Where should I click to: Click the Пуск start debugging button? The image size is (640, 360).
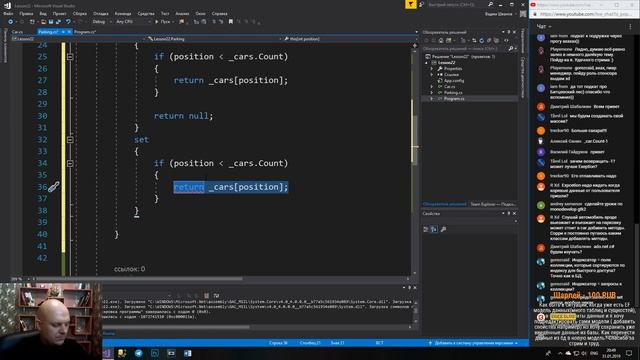(163, 22)
